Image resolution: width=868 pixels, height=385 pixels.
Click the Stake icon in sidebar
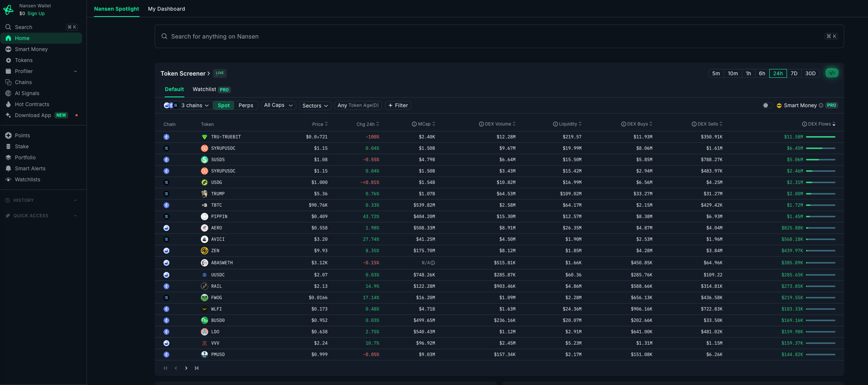click(x=8, y=147)
